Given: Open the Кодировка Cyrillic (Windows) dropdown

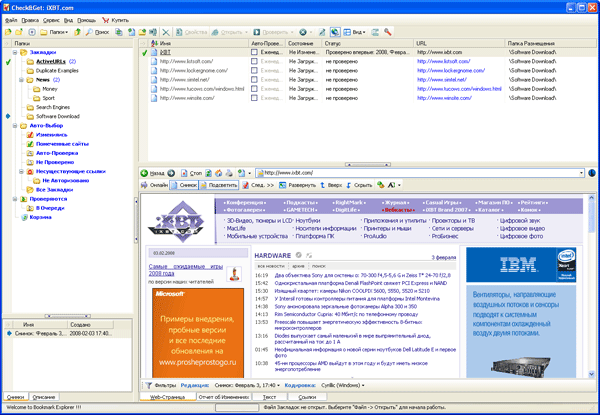Looking at the screenshot, I should pyautogui.click(x=343, y=386).
